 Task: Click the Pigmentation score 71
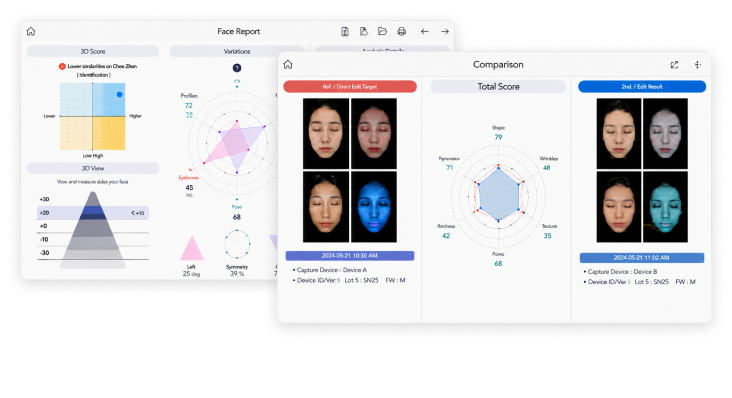click(450, 168)
